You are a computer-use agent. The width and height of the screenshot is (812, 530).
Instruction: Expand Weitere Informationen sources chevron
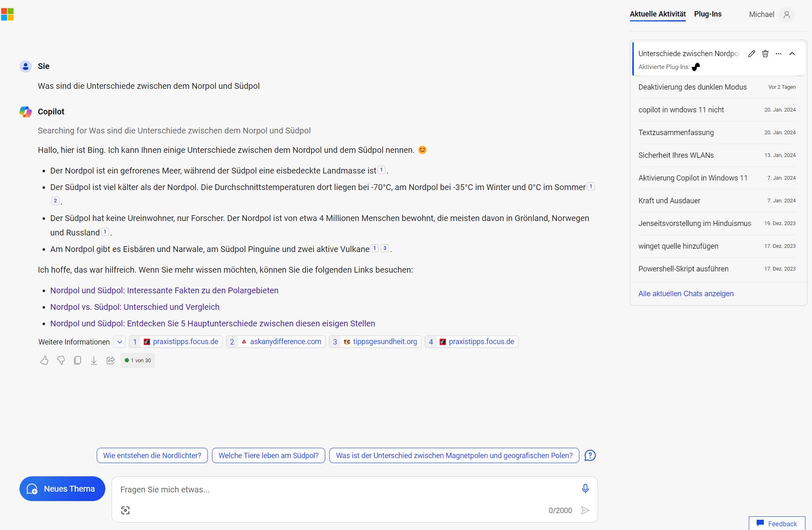tap(119, 342)
